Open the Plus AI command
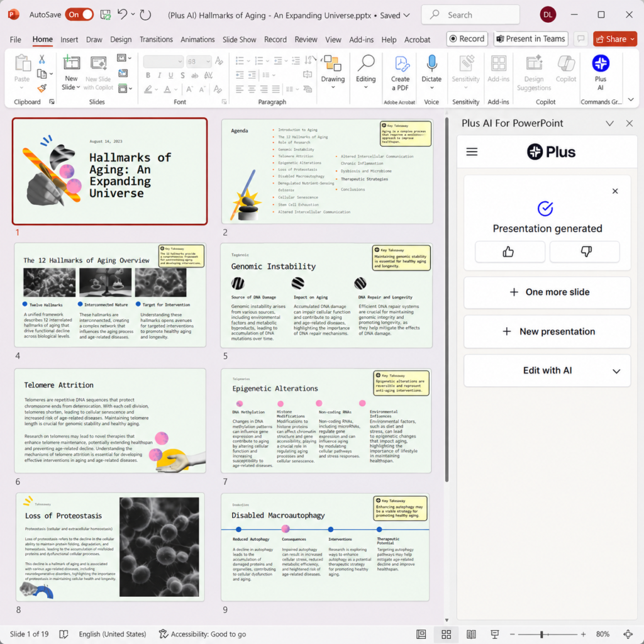Viewport: 644px width, 644px height. point(600,73)
